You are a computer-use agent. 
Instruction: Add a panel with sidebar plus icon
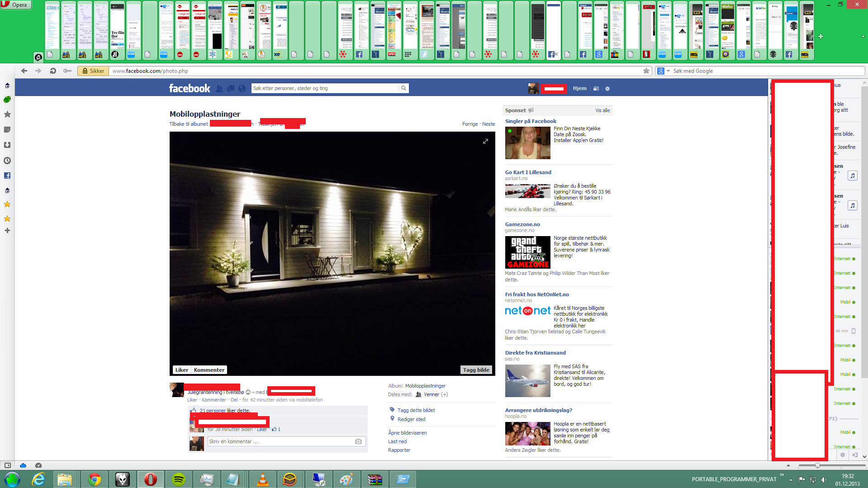point(7,231)
